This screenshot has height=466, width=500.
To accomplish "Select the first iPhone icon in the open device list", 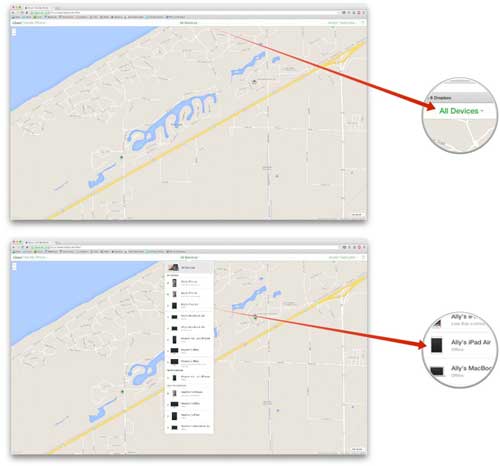I will point(174,283).
